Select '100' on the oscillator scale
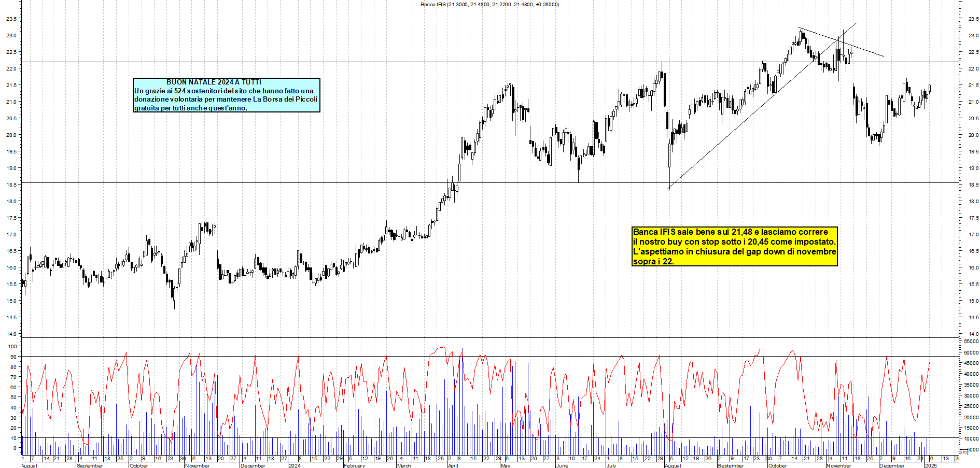The height and width of the screenshot is (468, 980). coord(12,346)
